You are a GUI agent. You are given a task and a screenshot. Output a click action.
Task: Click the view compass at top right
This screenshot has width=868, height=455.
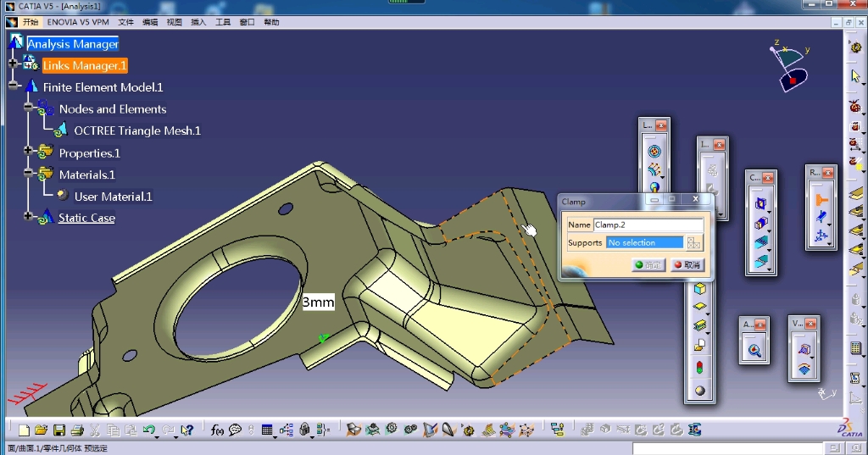coord(791,66)
